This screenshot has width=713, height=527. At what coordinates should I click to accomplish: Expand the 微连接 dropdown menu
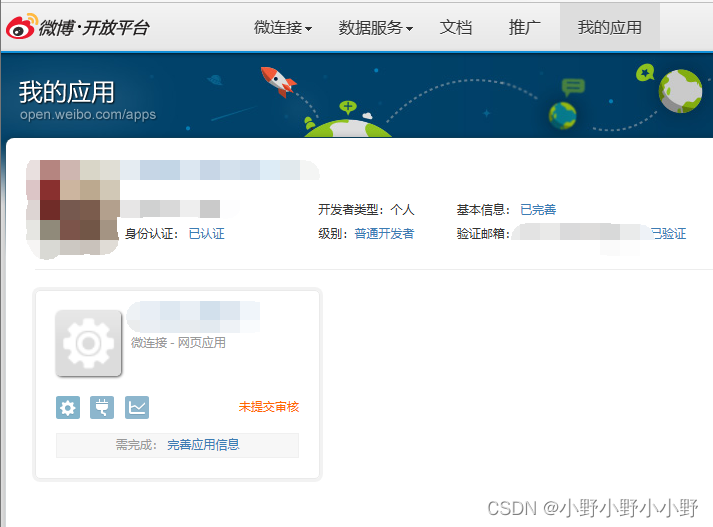click(283, 28)
